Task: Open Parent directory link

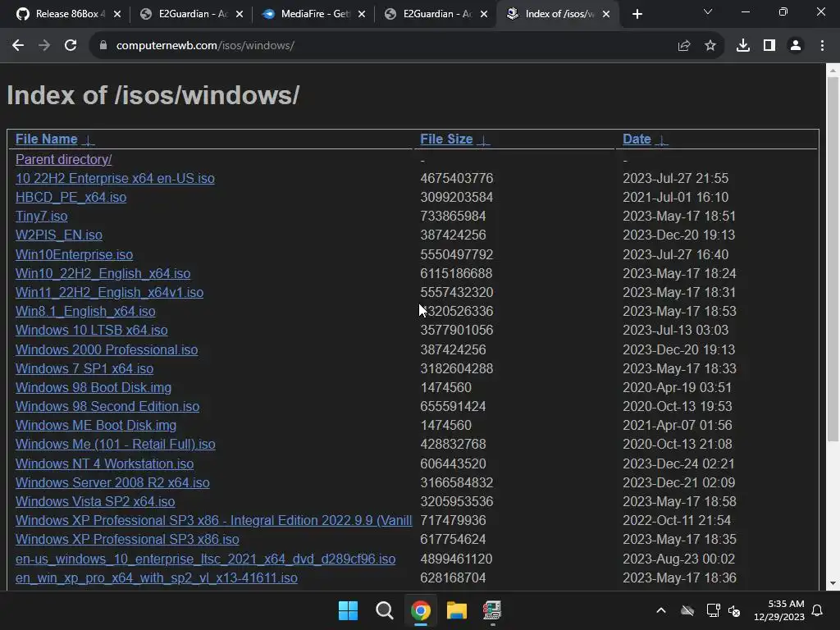Action: [x=64, y=160]
